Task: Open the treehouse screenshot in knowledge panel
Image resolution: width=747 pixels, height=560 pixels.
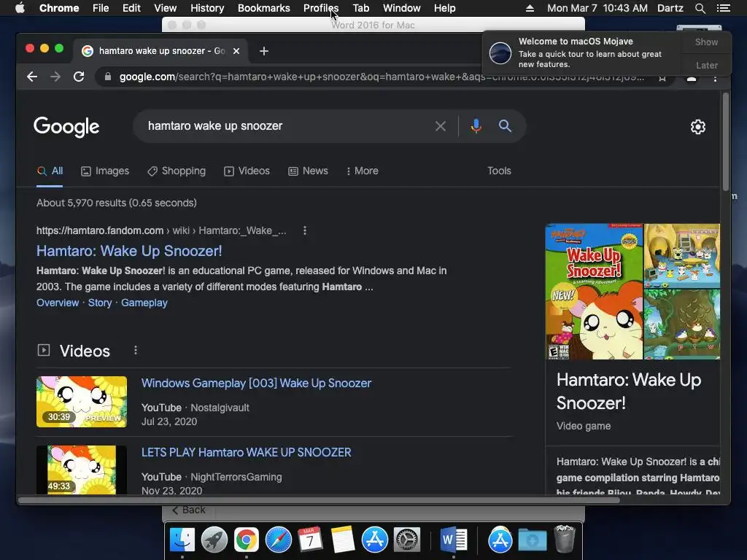Action: click(x=682, y=324)
